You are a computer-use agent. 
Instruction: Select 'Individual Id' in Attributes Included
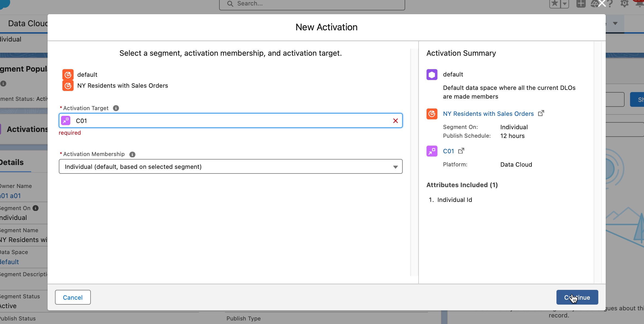(454, 200)
